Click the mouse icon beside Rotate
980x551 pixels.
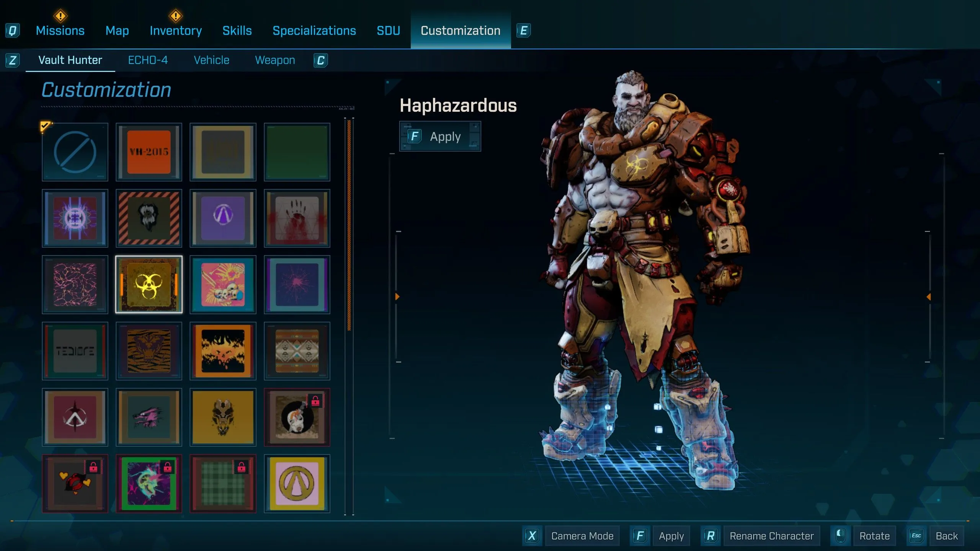[x=840, y=536]
